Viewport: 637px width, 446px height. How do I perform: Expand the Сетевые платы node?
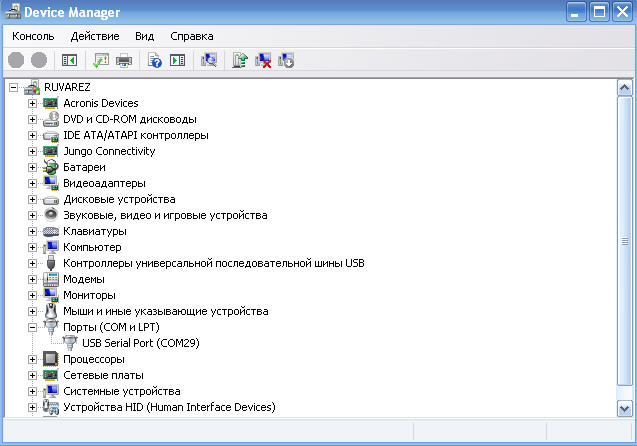tap(33, 375)
